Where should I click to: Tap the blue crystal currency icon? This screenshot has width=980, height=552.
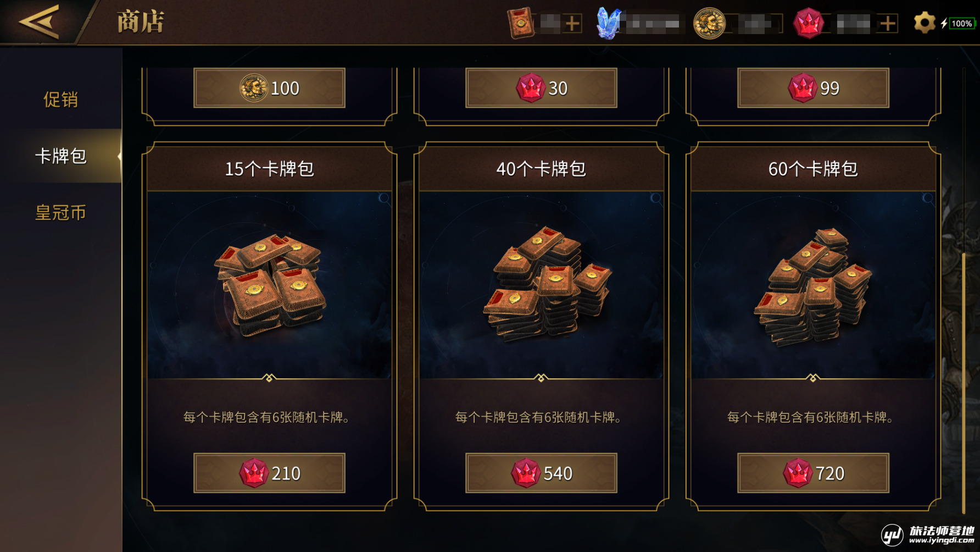[x=609, y=23]
